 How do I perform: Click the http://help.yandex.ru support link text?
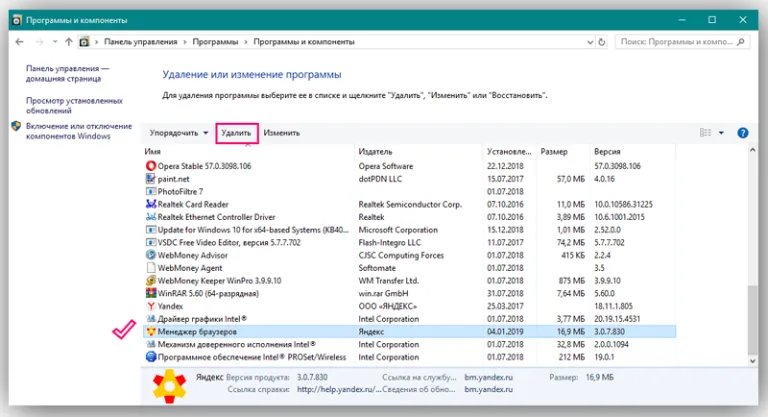pyautogui.click(x=338, y=389)
